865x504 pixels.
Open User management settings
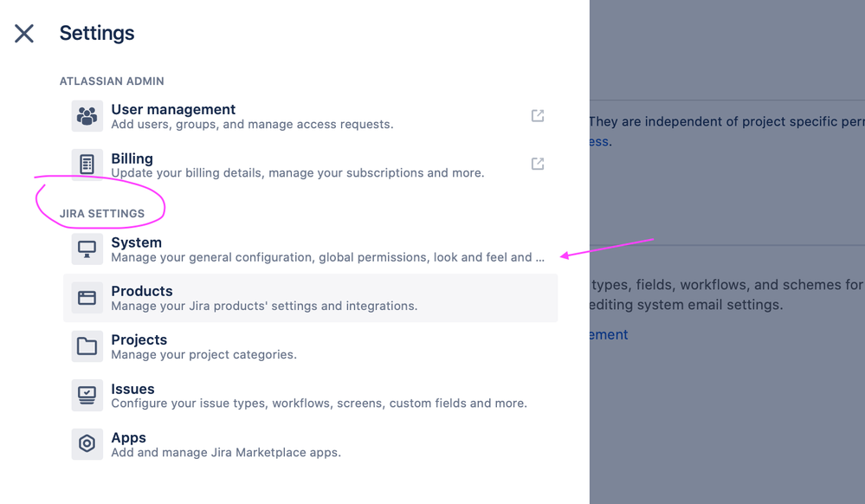click(x=311, y=116)
